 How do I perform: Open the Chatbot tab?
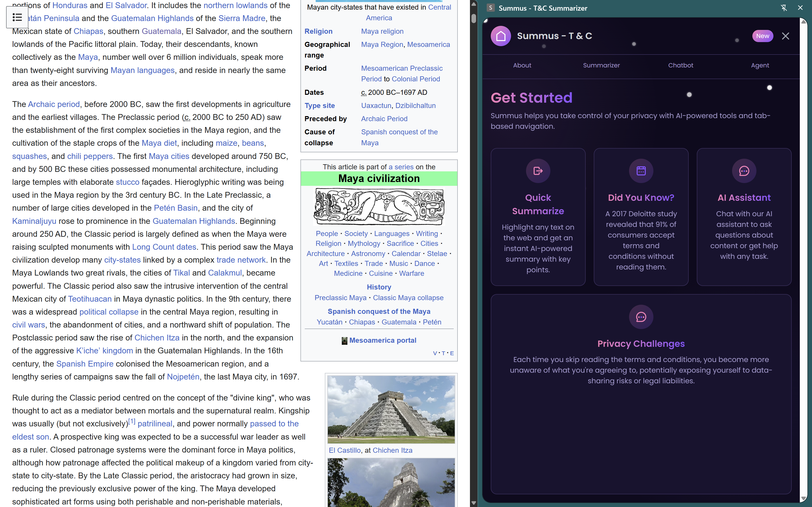point(681,65)
